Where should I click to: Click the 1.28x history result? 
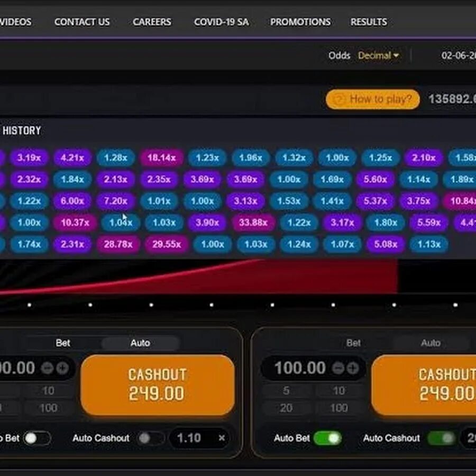[116, 158]
